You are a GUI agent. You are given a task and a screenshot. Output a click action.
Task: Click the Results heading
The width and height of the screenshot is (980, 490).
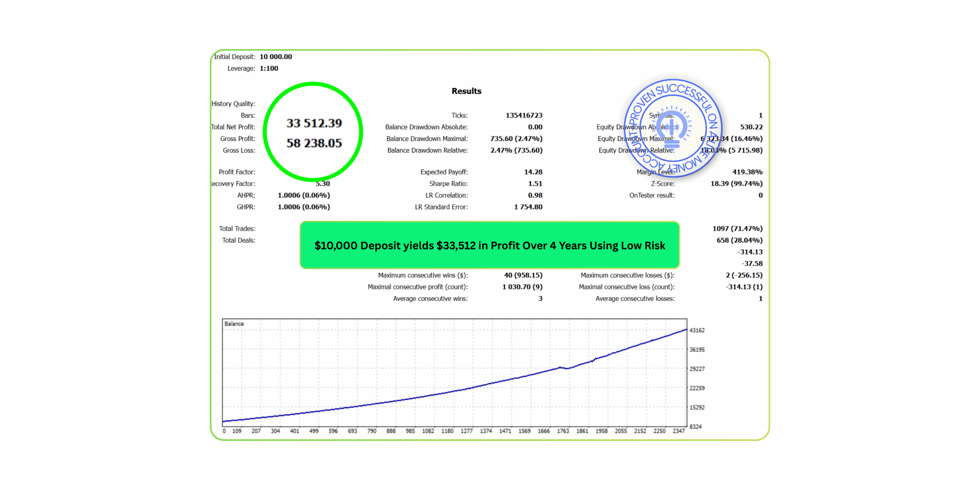pos(466,91)
